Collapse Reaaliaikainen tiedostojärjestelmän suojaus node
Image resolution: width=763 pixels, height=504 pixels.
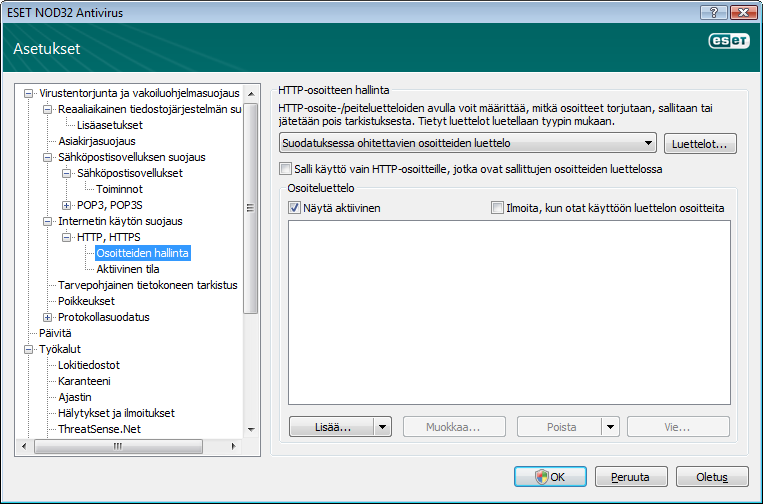click(x=48, y=109)
